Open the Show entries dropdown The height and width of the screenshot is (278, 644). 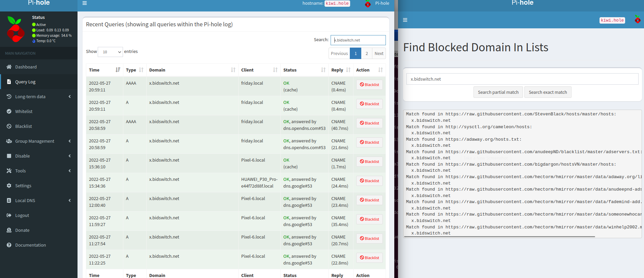tap(110, 52)
